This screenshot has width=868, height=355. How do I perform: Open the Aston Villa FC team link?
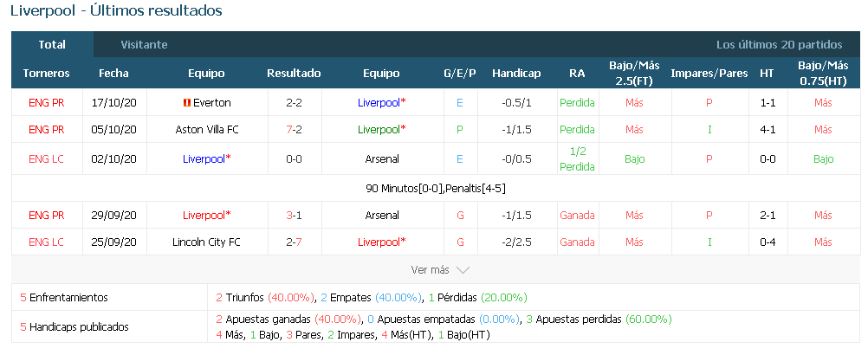coord(207,130)
